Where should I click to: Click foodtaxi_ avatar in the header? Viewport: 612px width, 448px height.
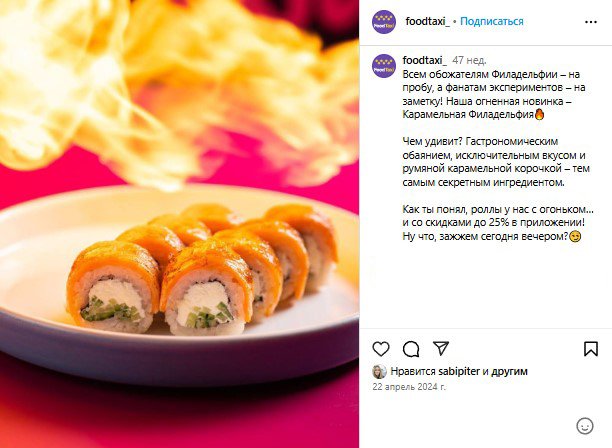pyautogui.click(x=384, y=22)
